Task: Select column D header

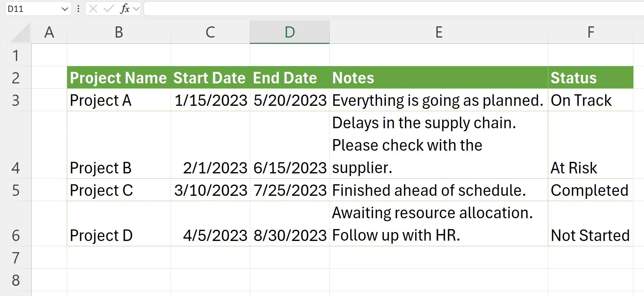Action: tap(289, 32)
